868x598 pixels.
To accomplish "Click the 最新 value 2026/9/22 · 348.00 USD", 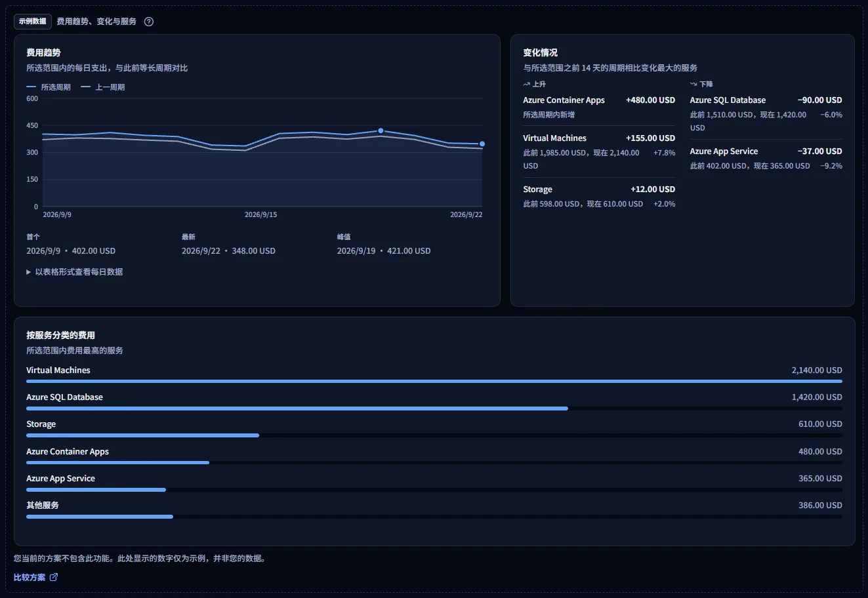I will coord(228,251).
